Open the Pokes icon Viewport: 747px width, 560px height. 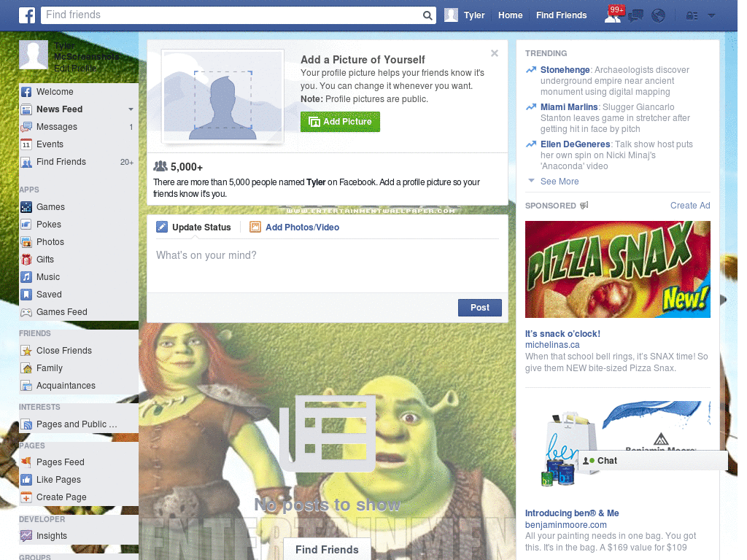coord(26,225)
